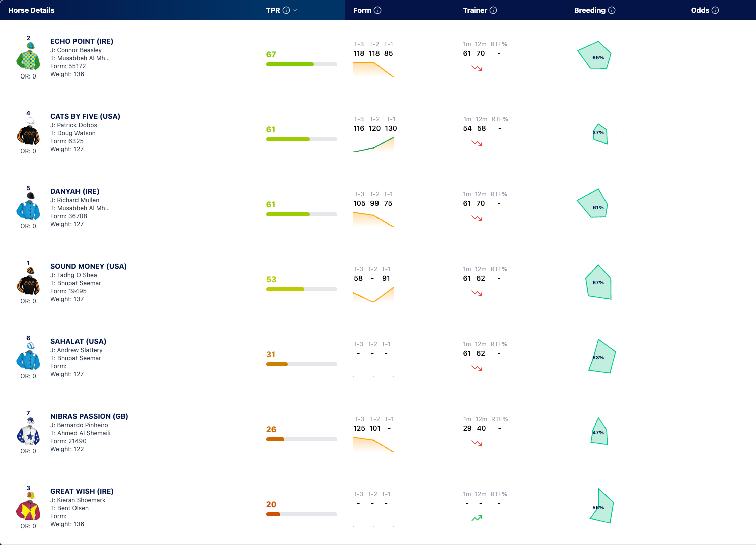The image size is (756, 545).
Task: Click Cats By Five's green form sparkline
Action: click(x=373, y=145)
